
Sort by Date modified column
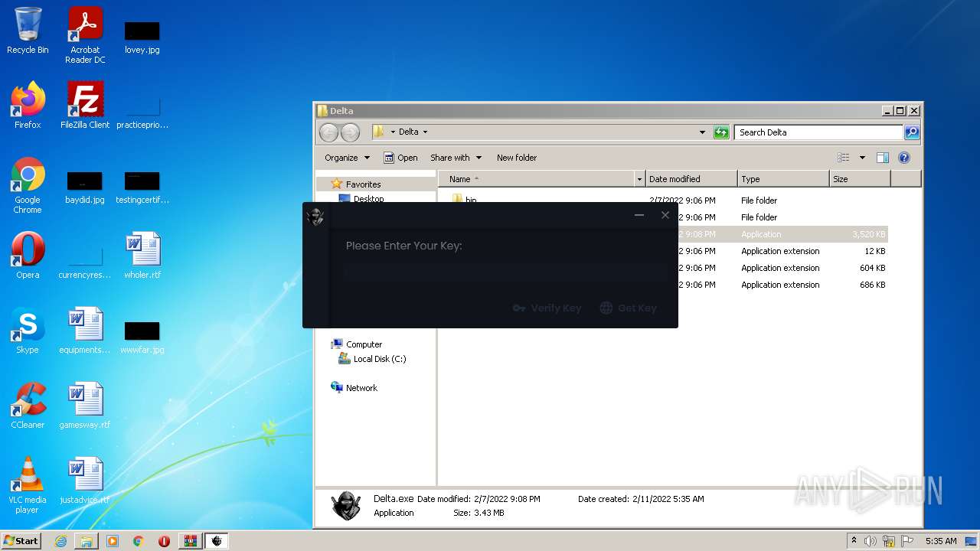pyautogui.click(x=691, y=179)
